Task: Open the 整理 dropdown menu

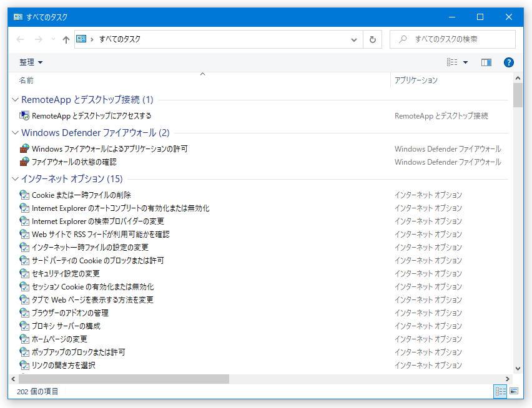Action: click(31, 62)
